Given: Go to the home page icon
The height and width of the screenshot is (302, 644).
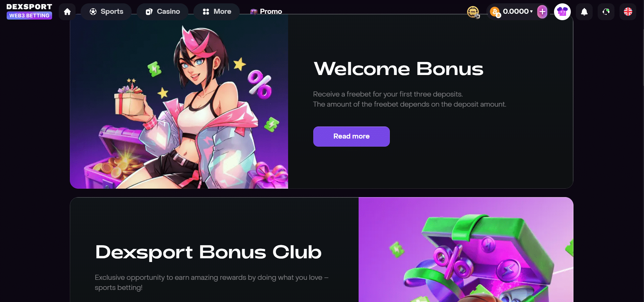Looking at the screenshot, I should (x=67, y=12).
